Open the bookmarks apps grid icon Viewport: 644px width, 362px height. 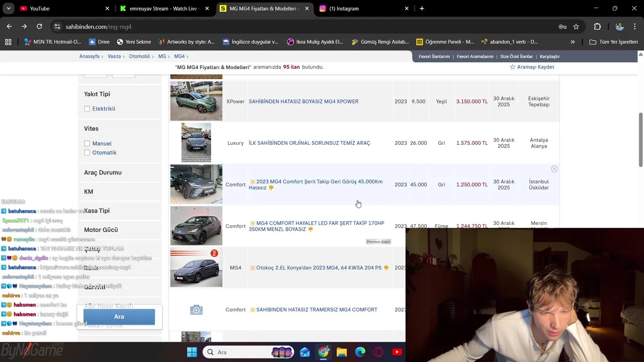[x=8, y=42]
